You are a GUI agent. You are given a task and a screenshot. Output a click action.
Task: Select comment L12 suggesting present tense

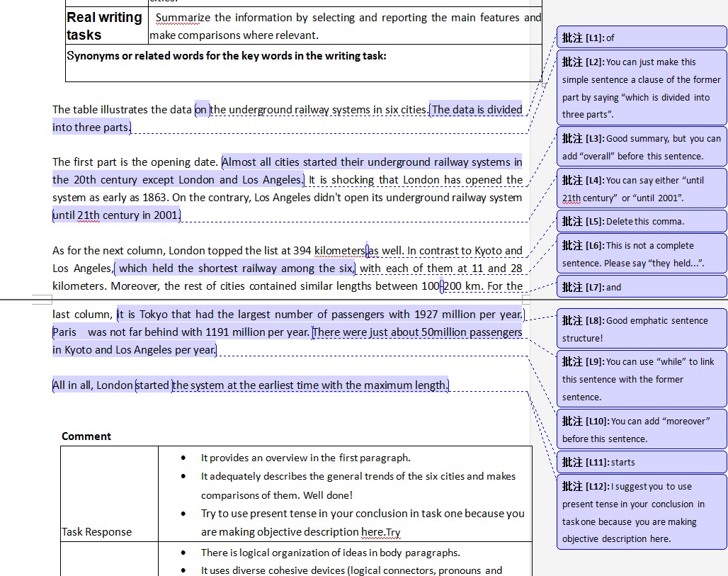pos(642,512)
